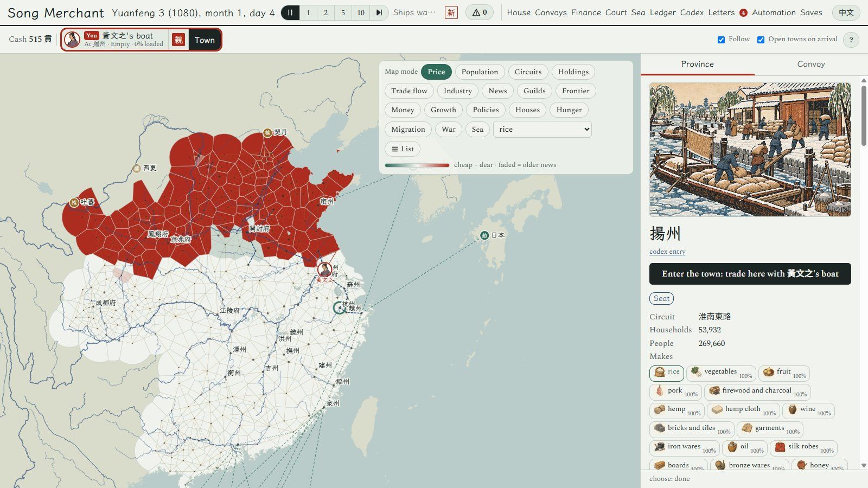Image resolution: width=868 pixels, height=488 pixels.
Task: Uncheck Open towns on arrival
Action: [x=761, y=40]
